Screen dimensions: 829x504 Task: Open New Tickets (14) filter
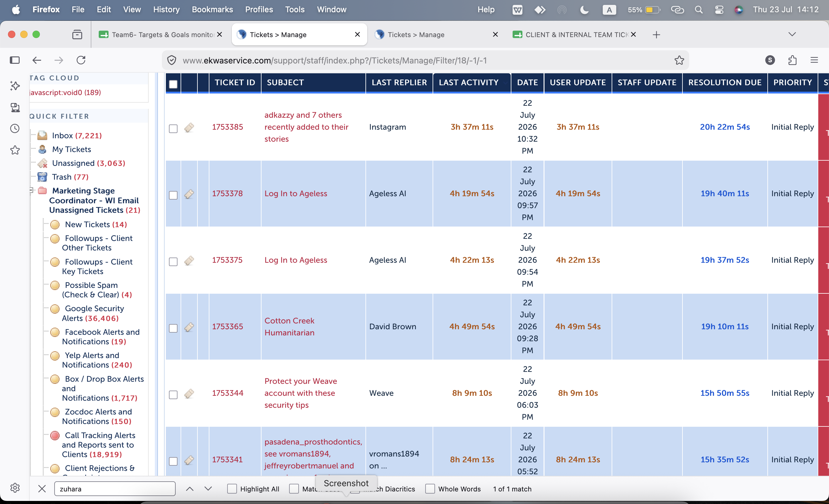[x=96, y=224]
